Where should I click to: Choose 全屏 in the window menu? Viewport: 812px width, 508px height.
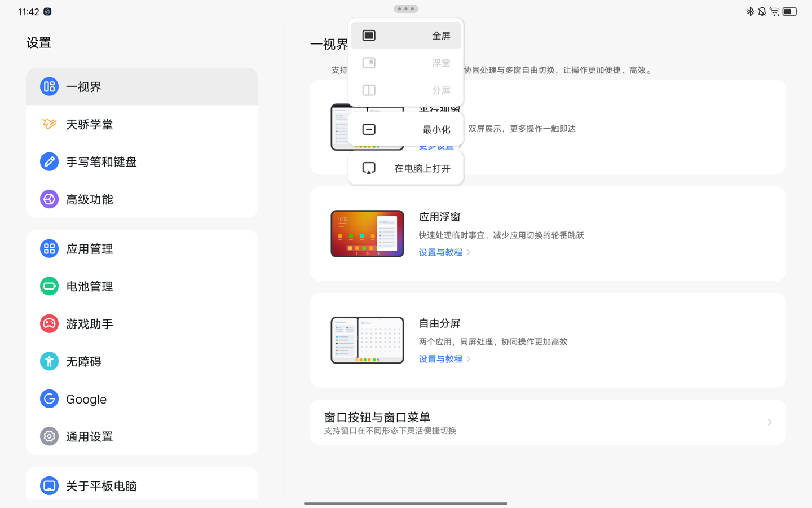click(x=406, y=36)
